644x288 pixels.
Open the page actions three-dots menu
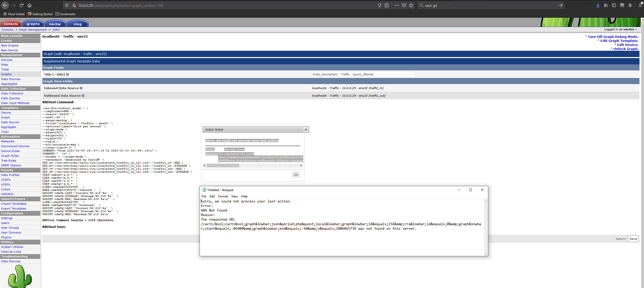click(397, 5)
